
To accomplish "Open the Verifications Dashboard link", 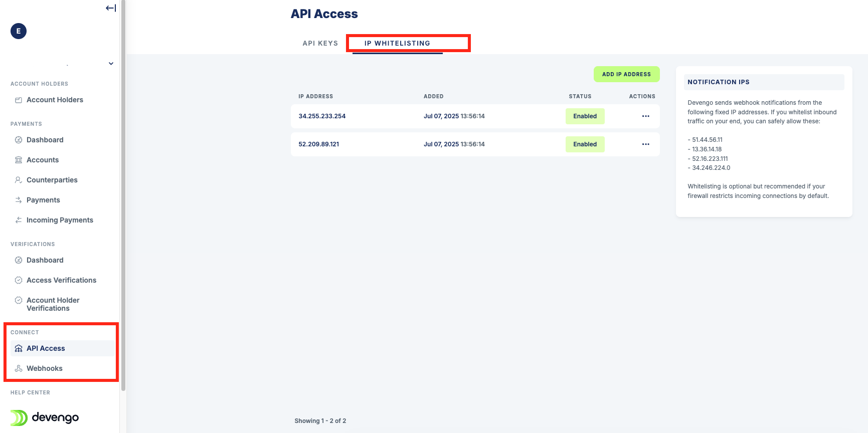I will coord(45,260).
